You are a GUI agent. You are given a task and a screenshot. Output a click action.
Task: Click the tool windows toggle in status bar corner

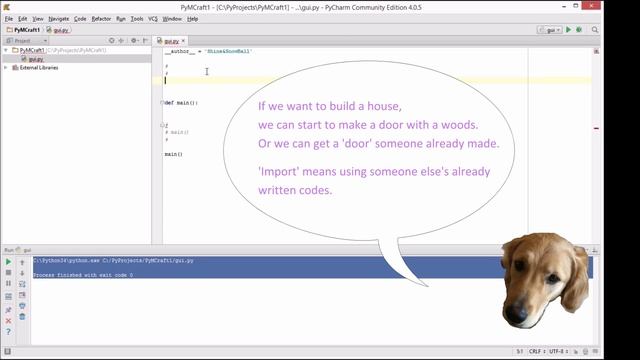[x=7, y=351]
